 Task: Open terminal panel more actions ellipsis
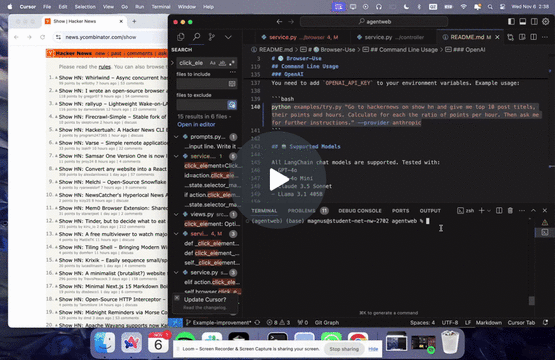522,211
